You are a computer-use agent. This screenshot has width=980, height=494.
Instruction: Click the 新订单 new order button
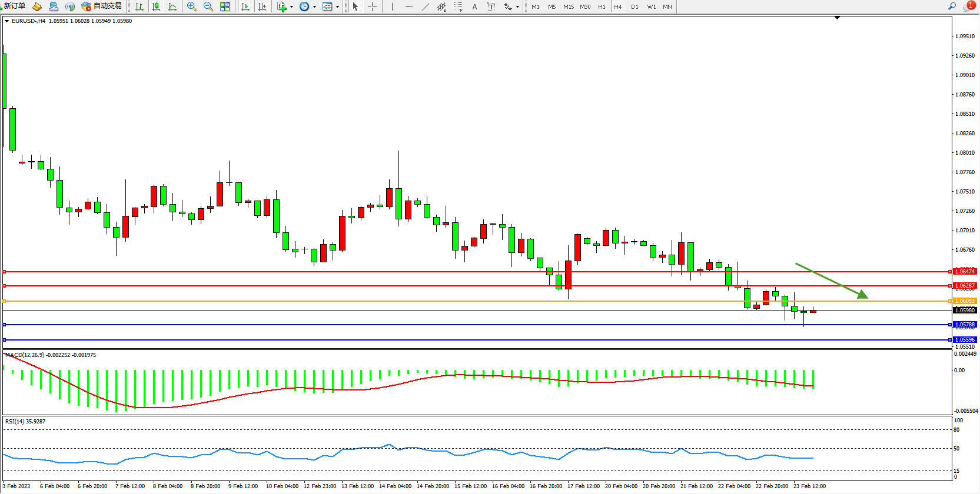click(14, 6)
